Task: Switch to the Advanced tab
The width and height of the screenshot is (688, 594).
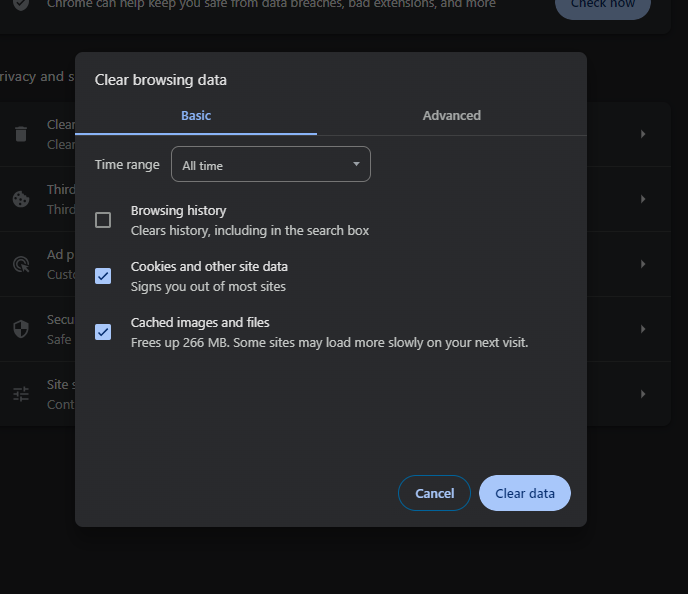Action: (452, 115)
